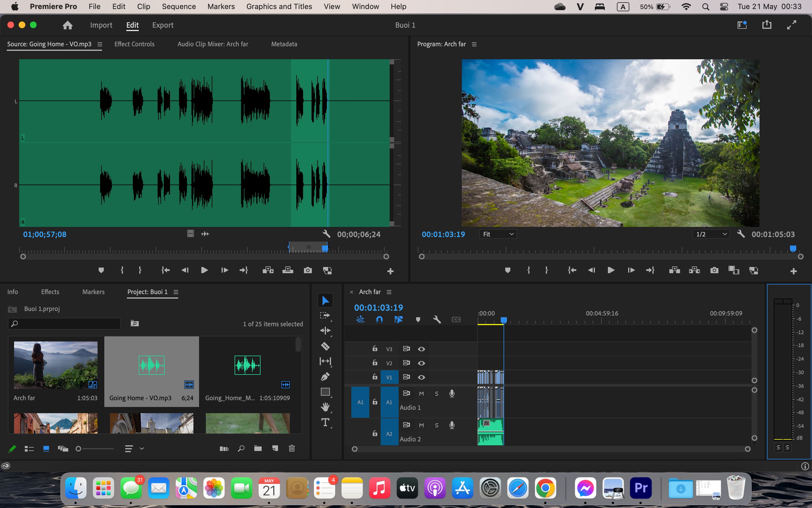
Task: Select the Pen tool
Action: 325,377
